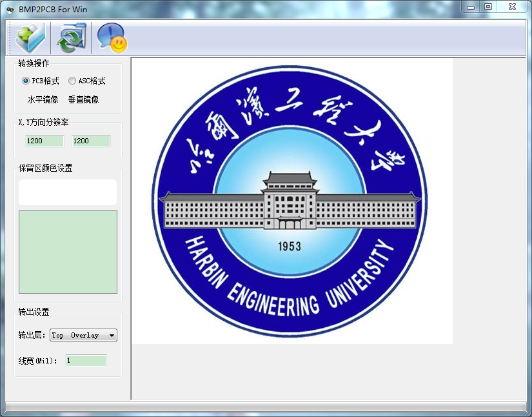Close the BMP2PCB For Win window
Viewport: 532px width, 417px height.
click(512, 7)
